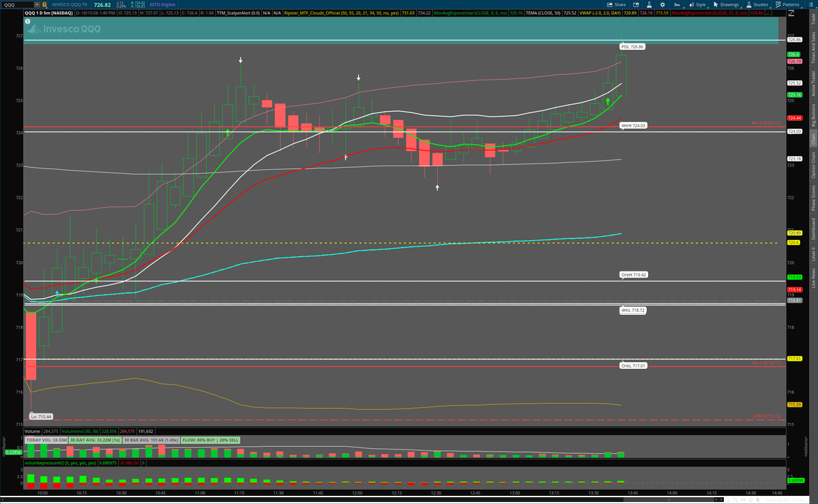This screenshot has height=504, width=818.
Task: Select the Chart sidebar tab
Action: click(813, 139)
